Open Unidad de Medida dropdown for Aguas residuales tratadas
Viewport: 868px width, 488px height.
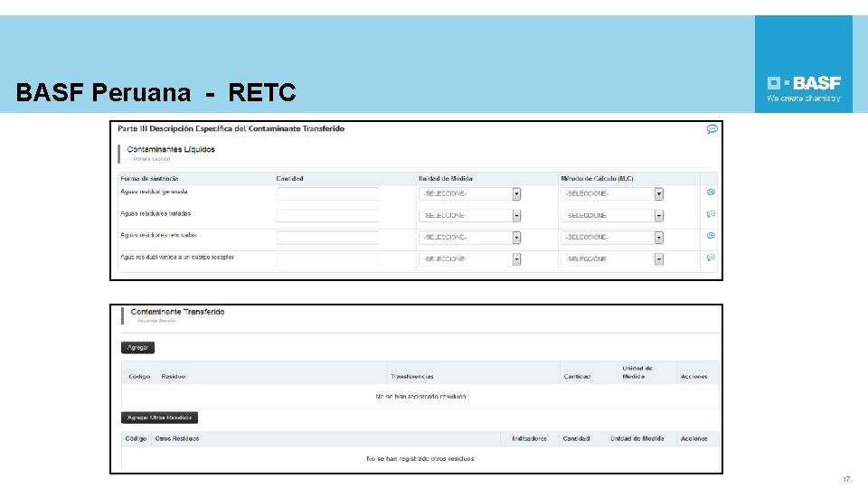point(470,215)
